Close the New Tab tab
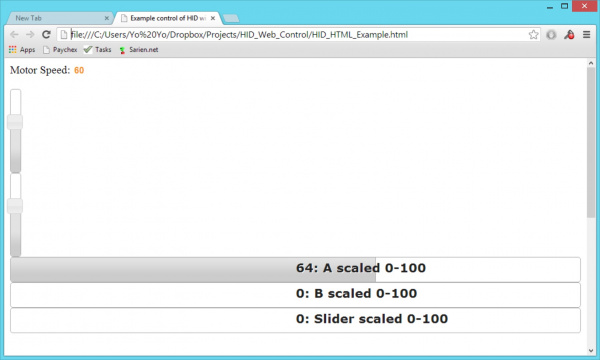The height and width of the screenshot is (360, 600). 107,18
